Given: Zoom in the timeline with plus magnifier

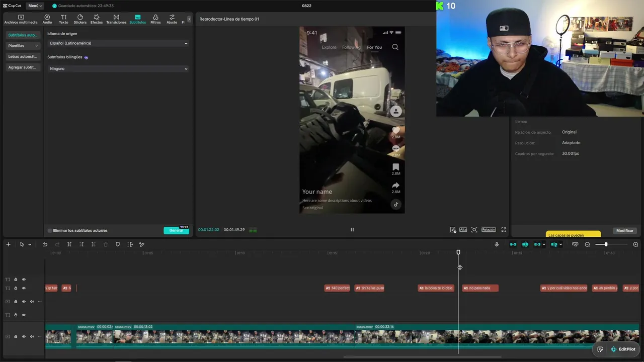Looking at the screenshot, I should 635,244.
